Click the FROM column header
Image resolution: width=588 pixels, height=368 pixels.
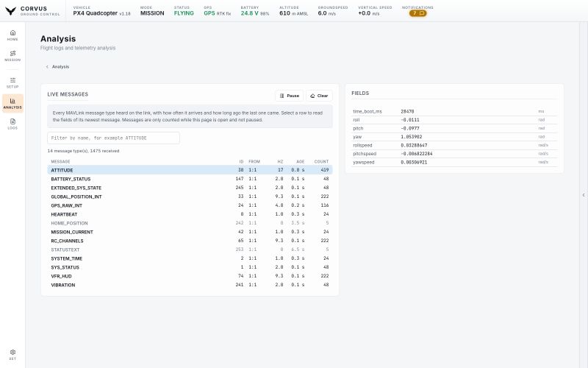254,161
